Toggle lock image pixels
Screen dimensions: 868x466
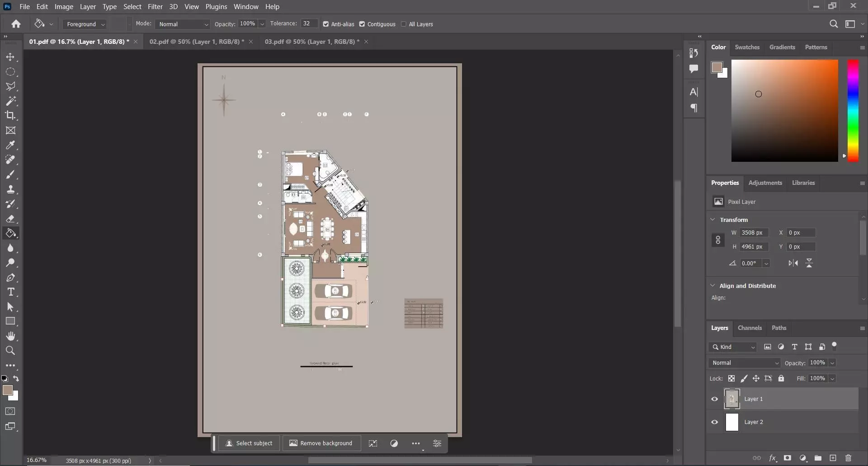744,378
